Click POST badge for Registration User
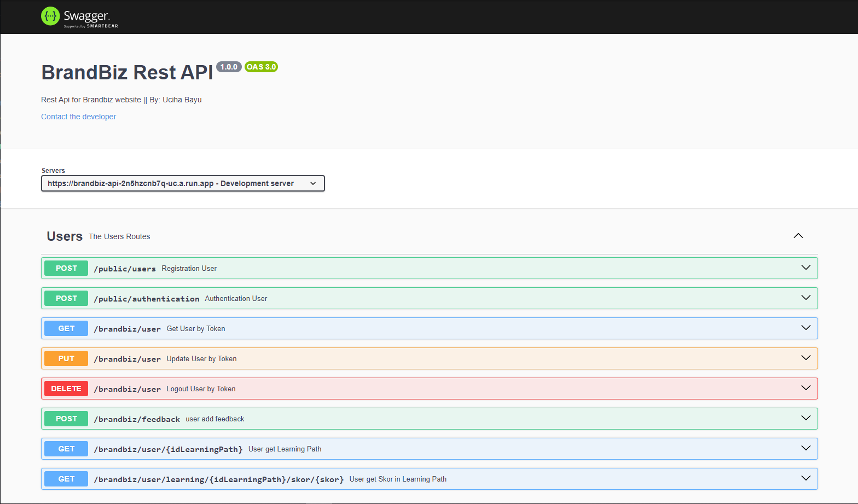858x504 pixels. [x=66, y=268]
